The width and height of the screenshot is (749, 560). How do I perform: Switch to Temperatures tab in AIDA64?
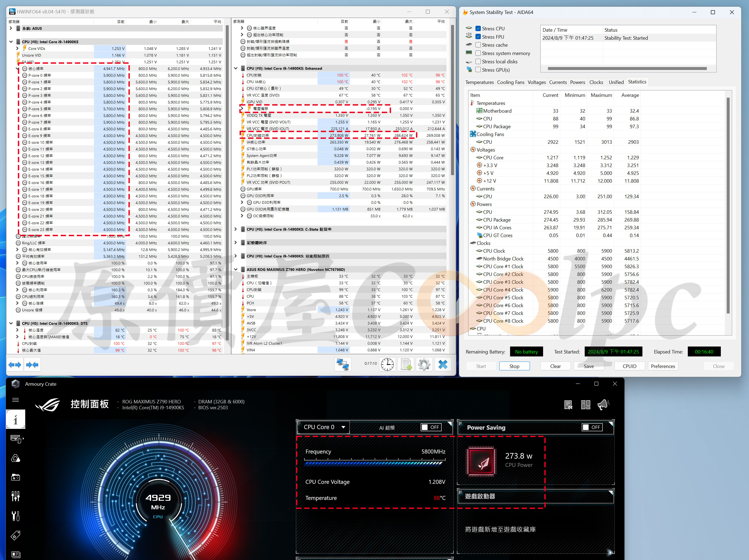click(x=479, y=82)
